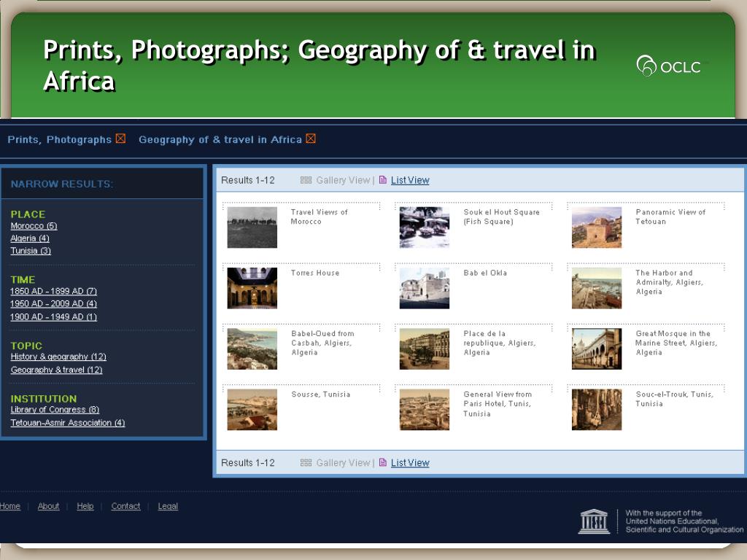Filter by 1950 AD - 2009 AD
This screenshot has height=560, width=747.
pos(54,303)
